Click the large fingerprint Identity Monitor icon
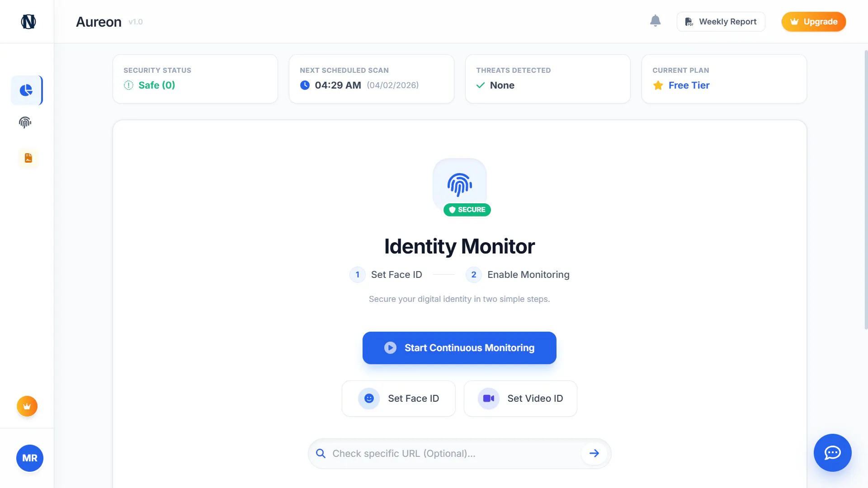 pyautogui.click(x=460, y=185)
